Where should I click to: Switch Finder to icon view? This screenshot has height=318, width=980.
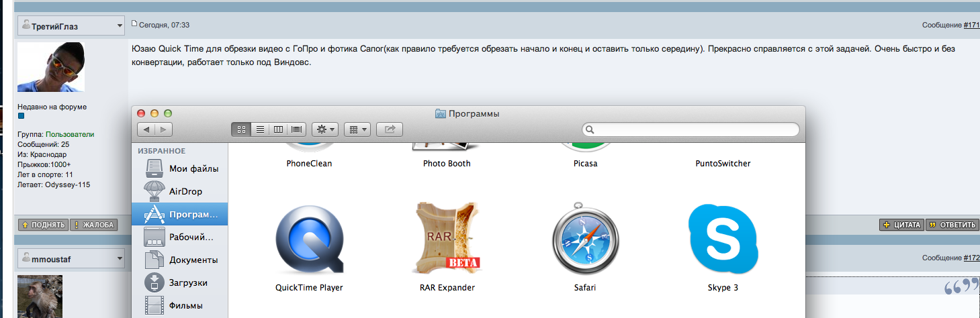pyautogui.click(x=242, y=129)
